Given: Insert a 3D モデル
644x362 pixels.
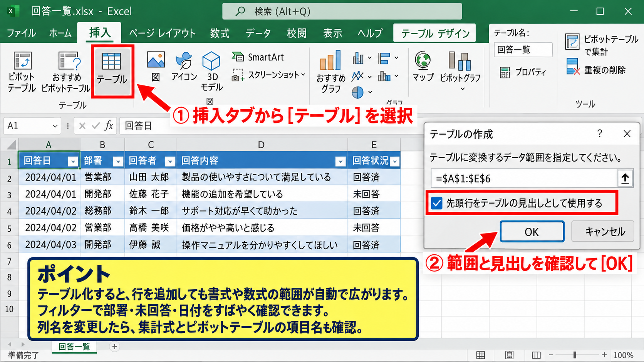Looking at the screenshot, I should (x=211, y=71).
